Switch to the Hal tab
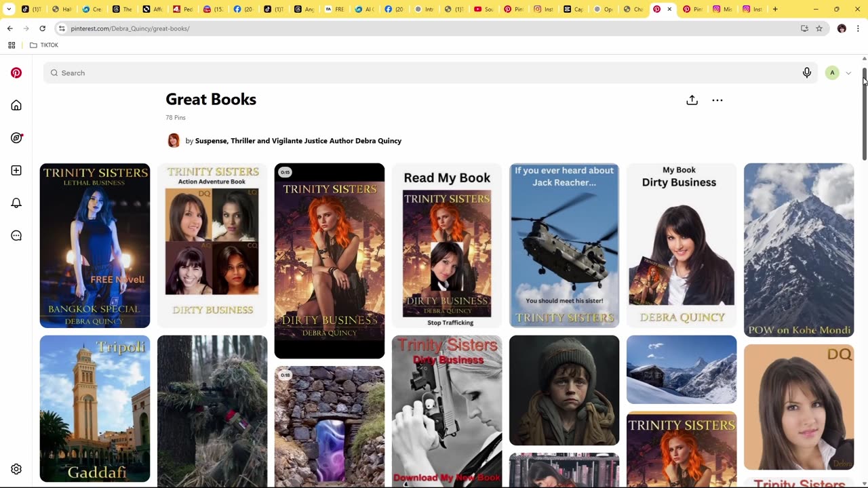The width and height of the screenshot is (868, 488). (x=61, y=9)
